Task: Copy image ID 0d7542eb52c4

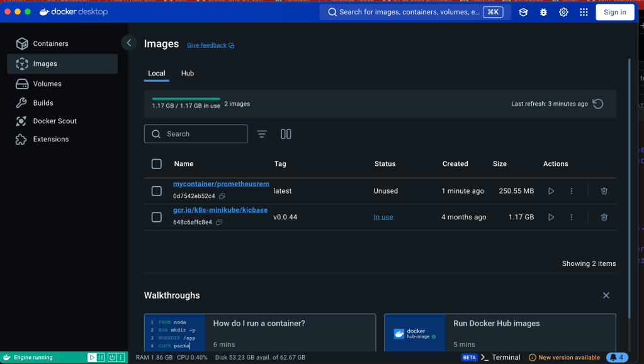Action: click(222, 196)
